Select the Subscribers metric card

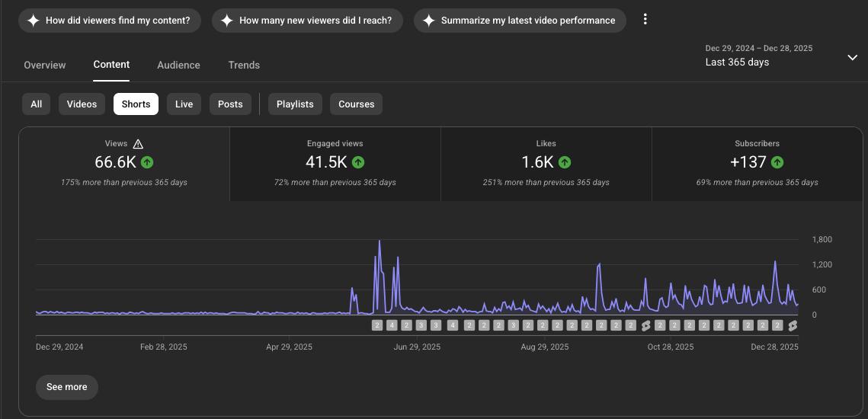(x=757, y=163)
